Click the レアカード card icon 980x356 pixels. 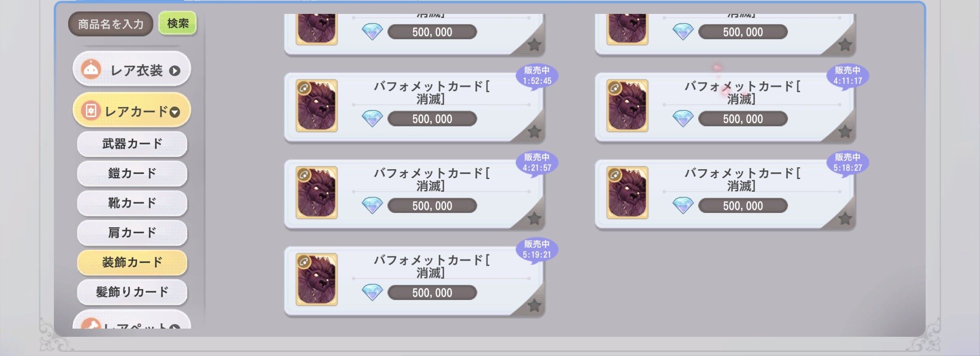point(91,111)
